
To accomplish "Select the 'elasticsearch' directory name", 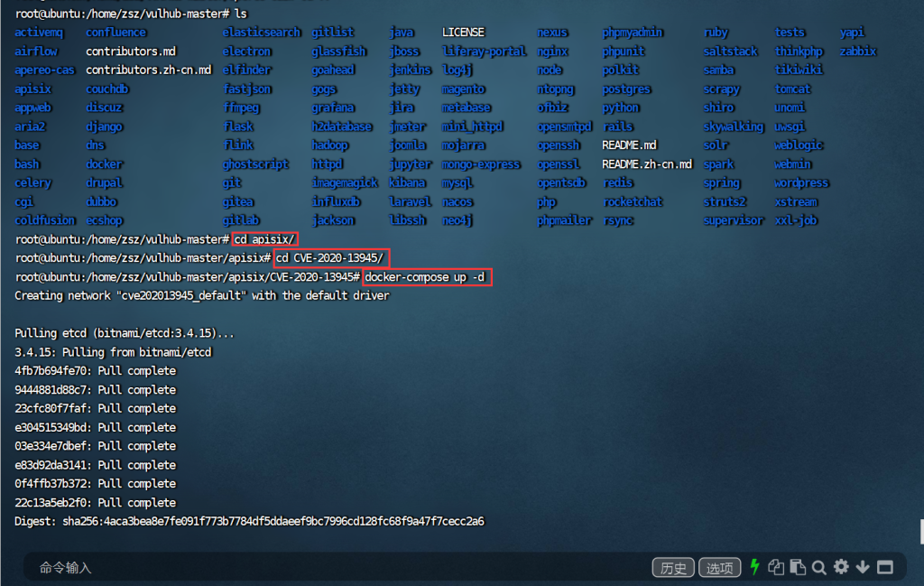I will click(262, 33).
